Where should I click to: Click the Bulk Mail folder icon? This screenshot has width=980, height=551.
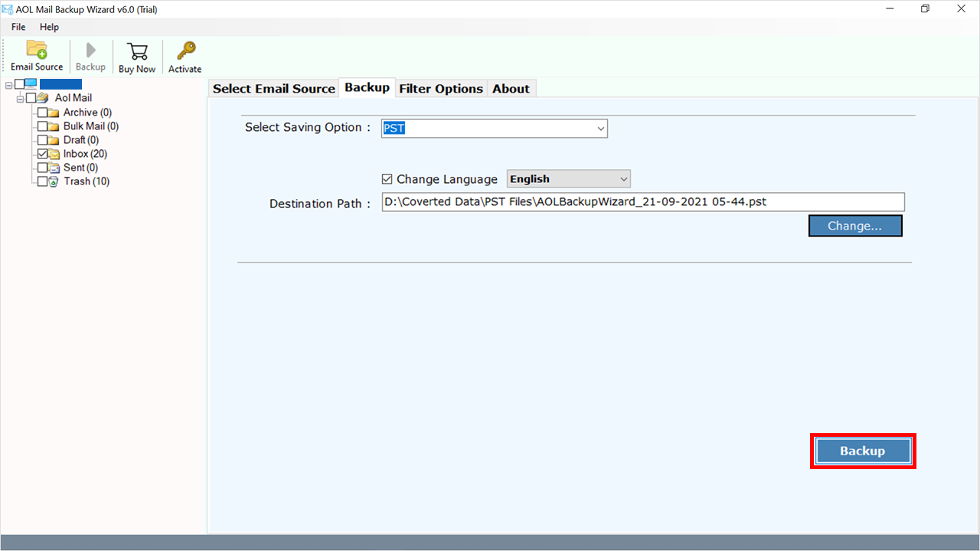pyautogui.click(x=54, y=126)
